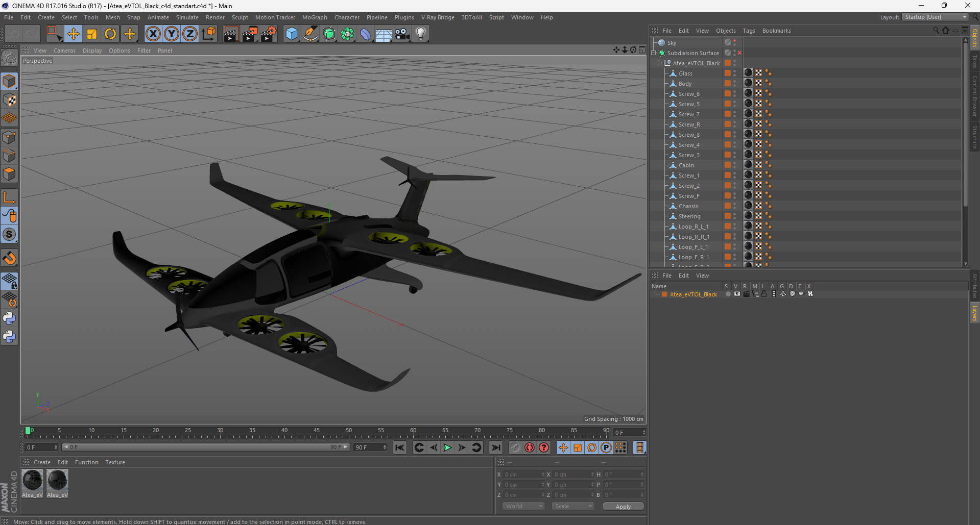Add a Light object

[x=420, y=34]
